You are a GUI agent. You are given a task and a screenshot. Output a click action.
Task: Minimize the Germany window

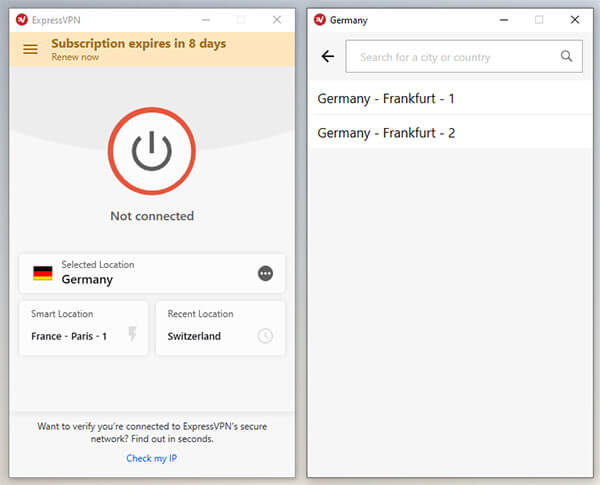(x=504, y=20)
